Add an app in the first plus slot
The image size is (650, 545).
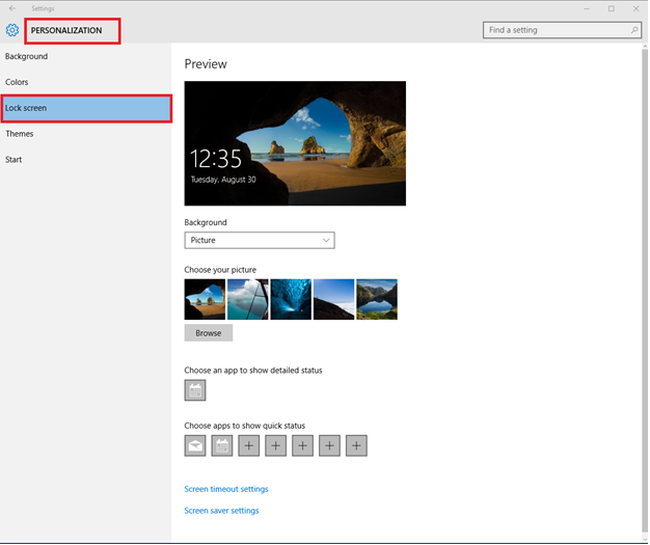249,446
